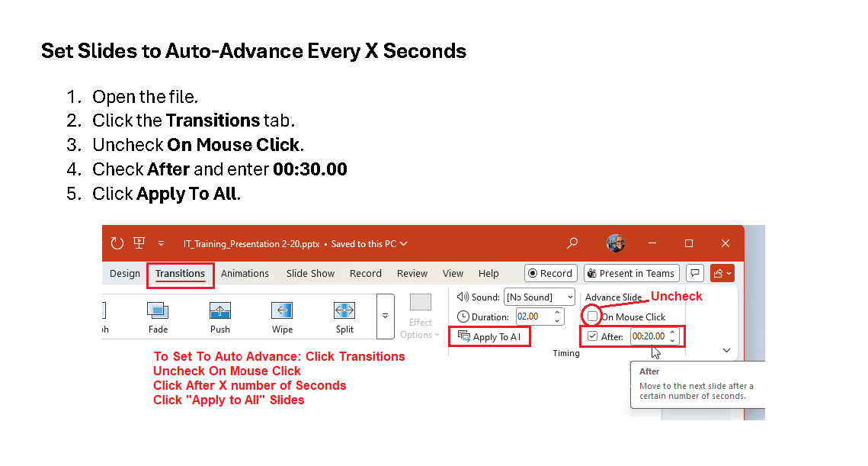Pick the Split transition effect

point(344,311)
